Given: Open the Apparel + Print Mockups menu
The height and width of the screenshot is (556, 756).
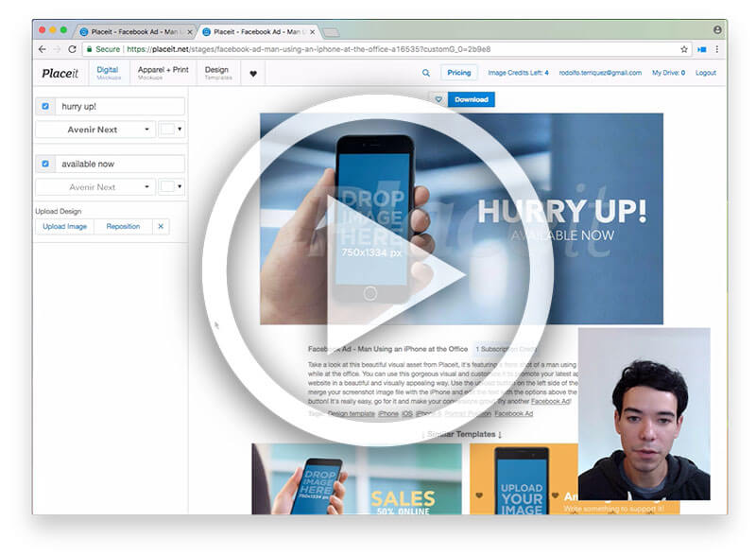Looking at the screenshot, I should (163, 73).
